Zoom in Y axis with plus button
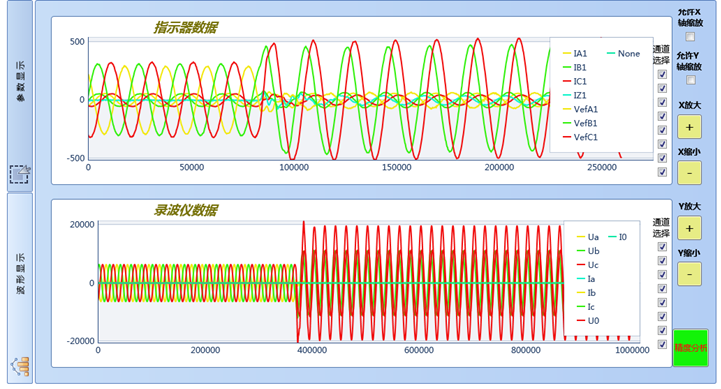 pyautogui.click(x=689, y=228)
